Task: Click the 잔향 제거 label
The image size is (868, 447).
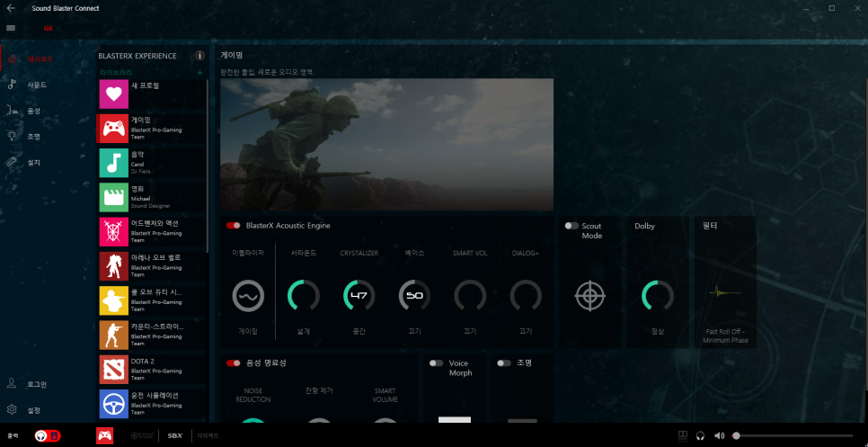Action: click(x=319, y=391)
